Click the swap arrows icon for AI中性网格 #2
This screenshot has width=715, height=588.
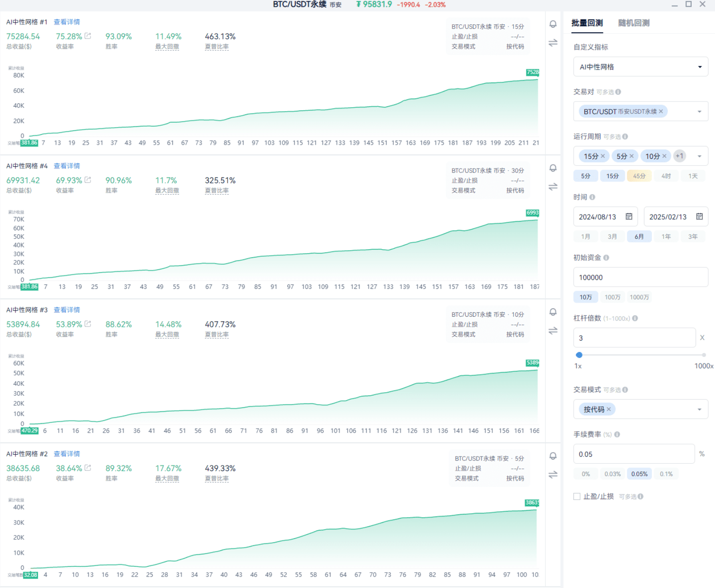click(x=553, y=475)
